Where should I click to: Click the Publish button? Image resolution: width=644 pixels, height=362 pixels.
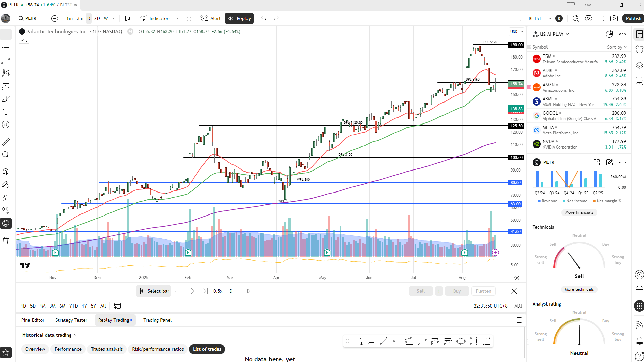point(633,18)
